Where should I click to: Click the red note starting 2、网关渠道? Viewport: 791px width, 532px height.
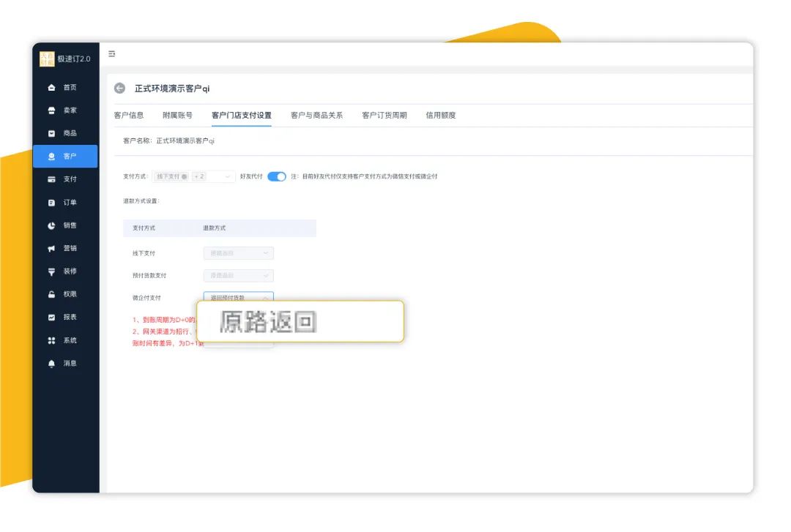163,331
